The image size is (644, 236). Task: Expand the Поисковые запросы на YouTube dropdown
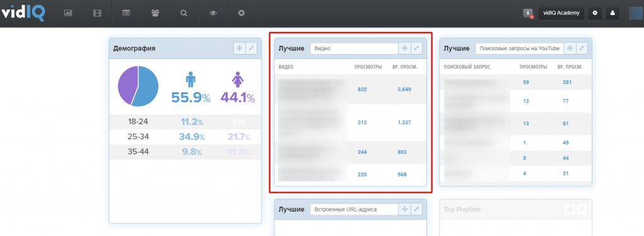pos(519,48)
